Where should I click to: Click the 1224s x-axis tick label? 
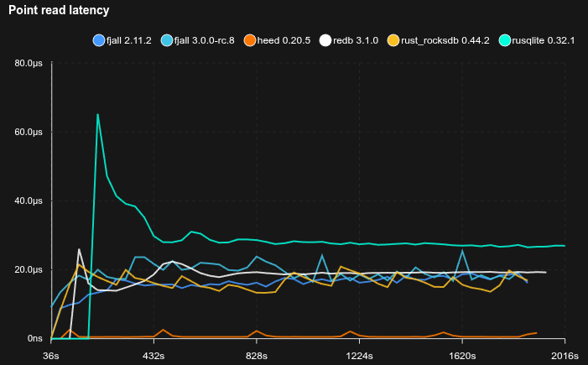point(359,357)
